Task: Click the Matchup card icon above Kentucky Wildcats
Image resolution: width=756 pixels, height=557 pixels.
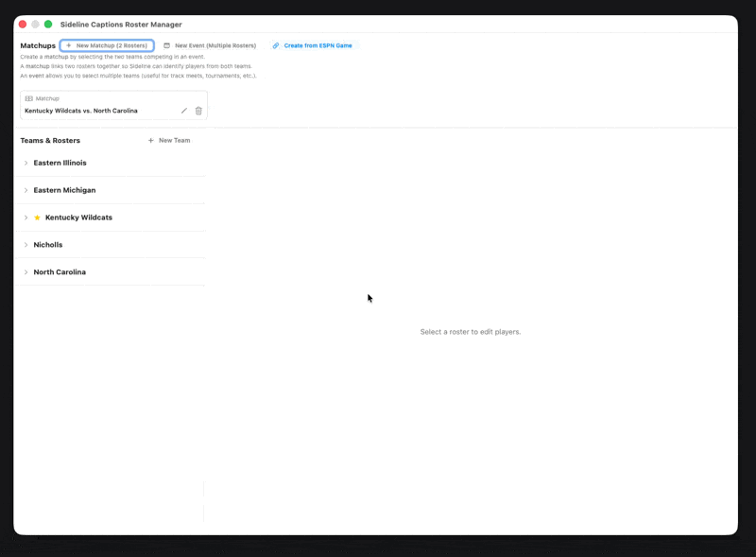Action: (29, 98)
